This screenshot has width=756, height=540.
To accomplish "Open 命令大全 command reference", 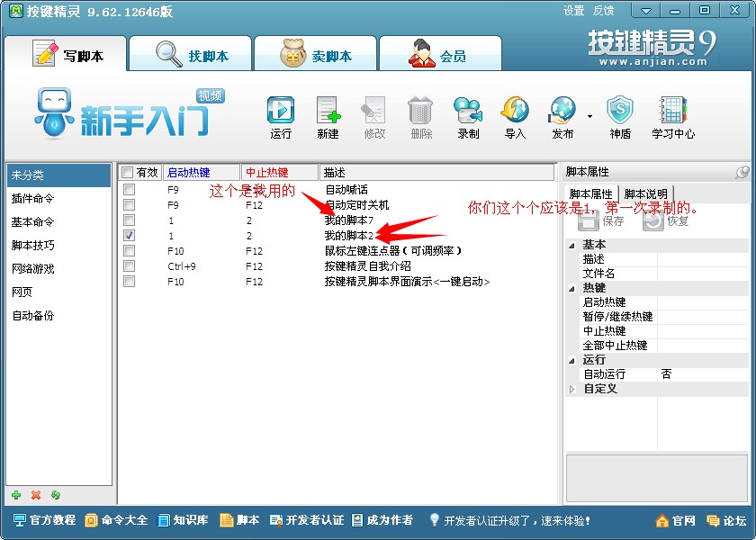I will coord(116,520).
